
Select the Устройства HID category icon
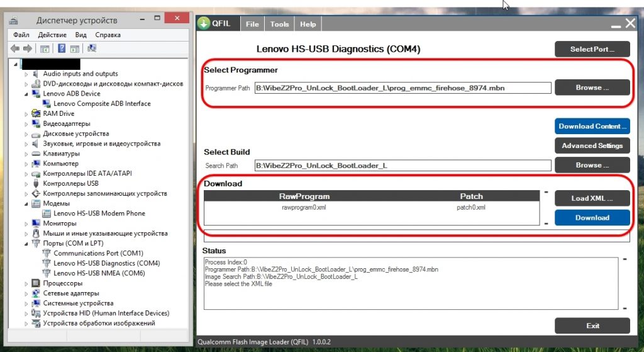36,314
